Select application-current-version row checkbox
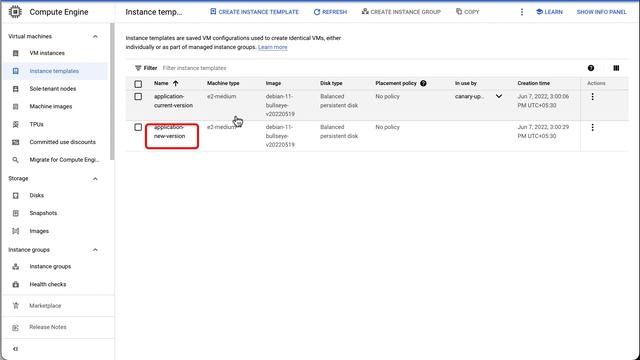The width and height of the screenshot is (640, 360). click(x=138, y=97)
